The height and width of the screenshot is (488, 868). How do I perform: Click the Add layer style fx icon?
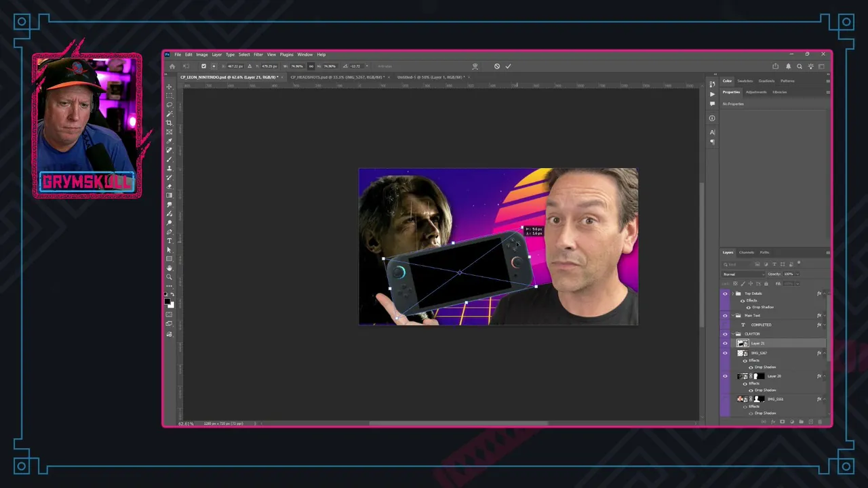773,422
